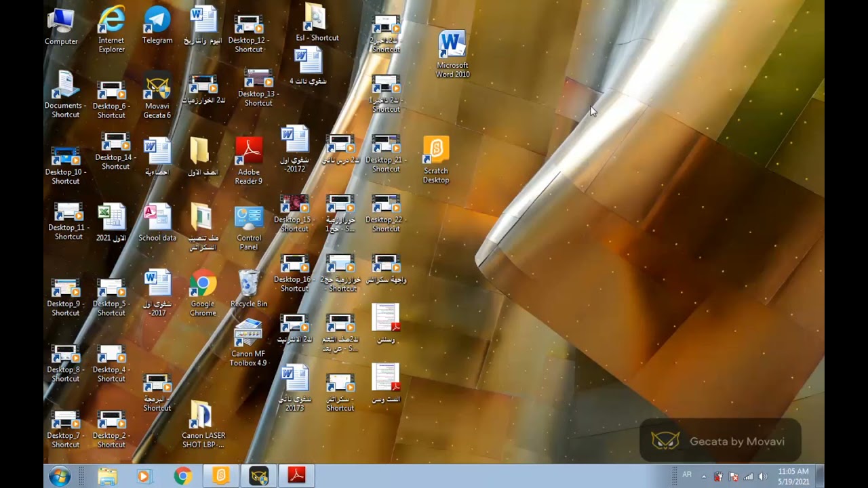868x488 pixels.
Task: Click the Desktop_13 - Shortcut icon
Action: pyautogui.click(x=258, y=87)
